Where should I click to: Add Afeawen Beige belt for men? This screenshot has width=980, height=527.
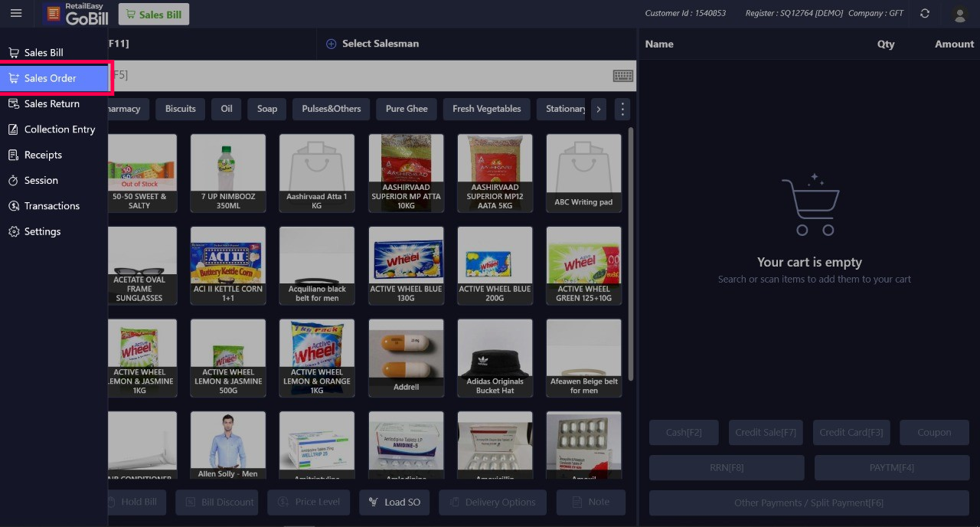pyautogui.click(x=583, y=358)
